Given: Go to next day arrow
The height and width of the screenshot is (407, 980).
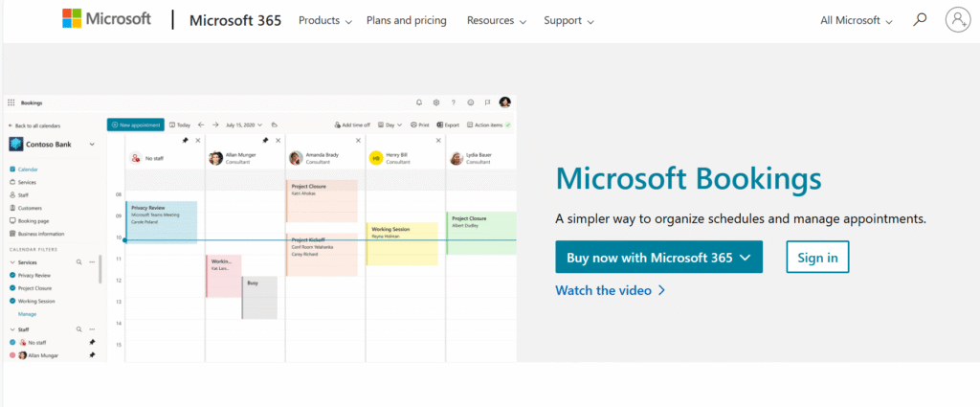Looking at the screenshot, I should pos(215,125).
